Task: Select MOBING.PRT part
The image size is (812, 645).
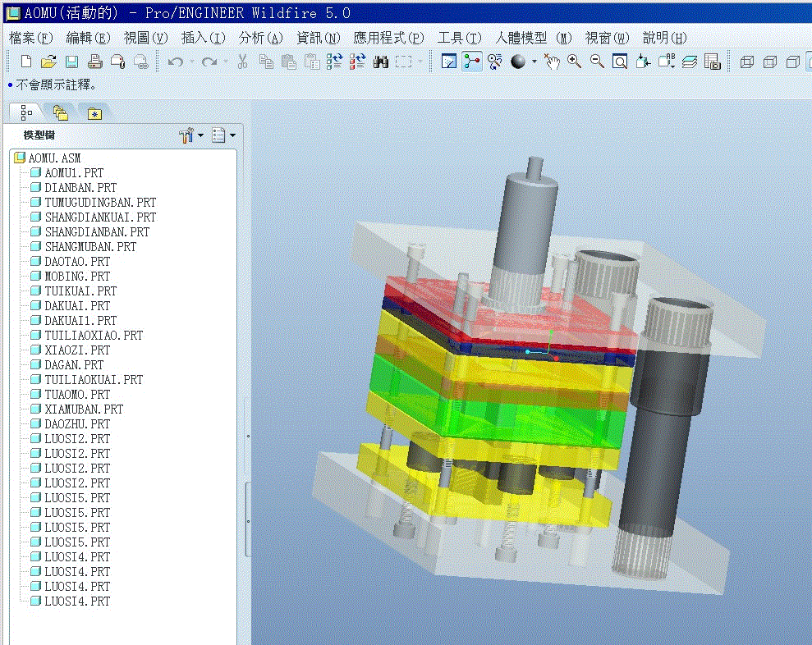Action: point(71,276)
